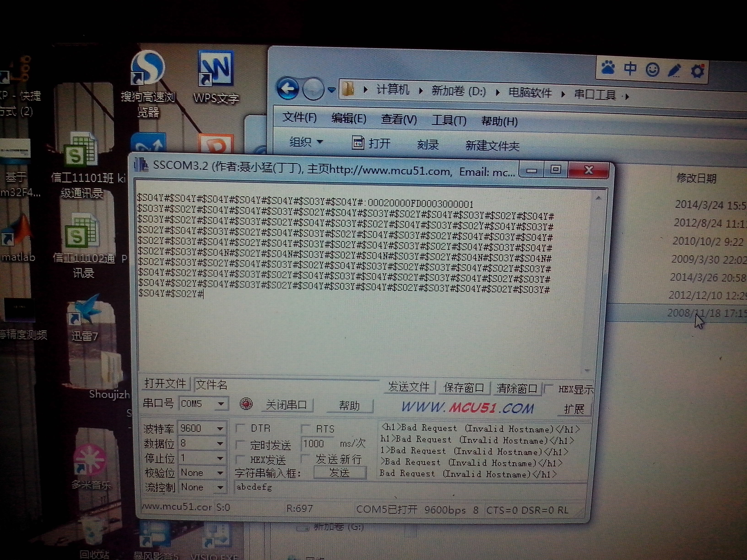This screenshot has width=747, height=560.
Task: Expand the 串口号 COM5 dropdown
Action: pyautogui.click(x=221, y=404)
